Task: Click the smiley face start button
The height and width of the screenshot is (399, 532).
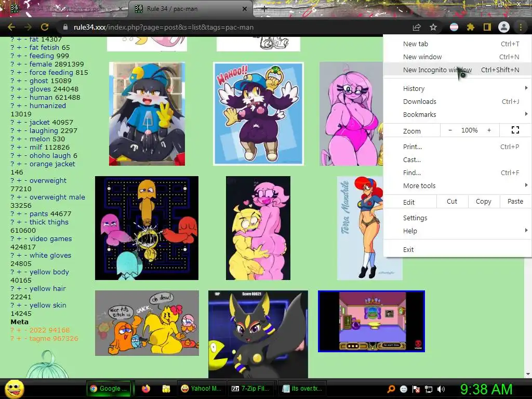Action: point(14,389)
